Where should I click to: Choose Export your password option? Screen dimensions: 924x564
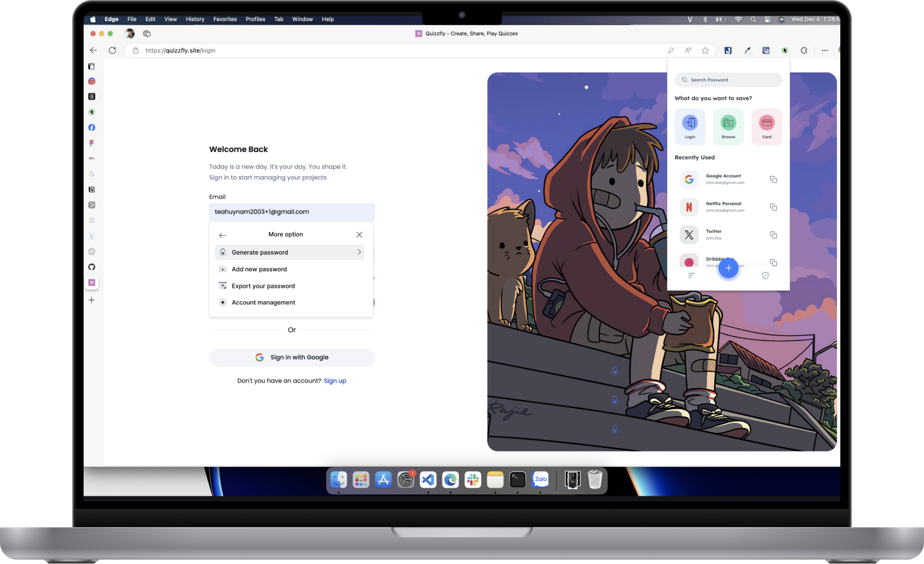tap(263, 286)
